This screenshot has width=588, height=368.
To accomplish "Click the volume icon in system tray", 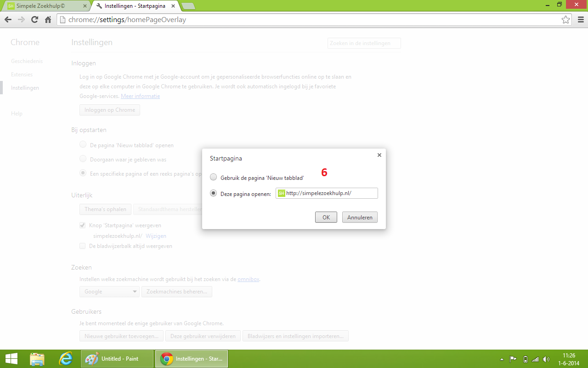I will pos(546,359).
